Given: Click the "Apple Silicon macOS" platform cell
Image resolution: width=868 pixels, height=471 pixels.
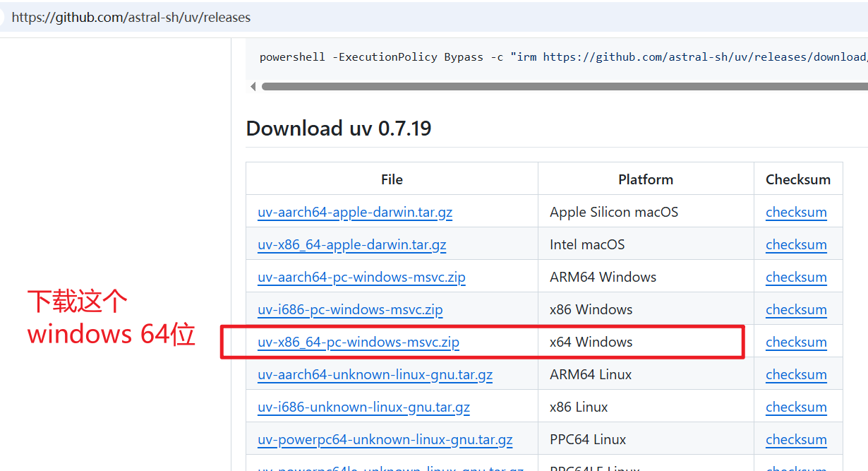Looking at the screenshot, I should pyautogui.click(x=646, y=213).
